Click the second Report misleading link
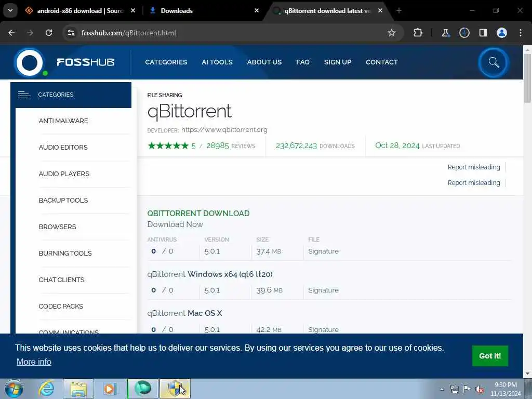 pos(474,182)
